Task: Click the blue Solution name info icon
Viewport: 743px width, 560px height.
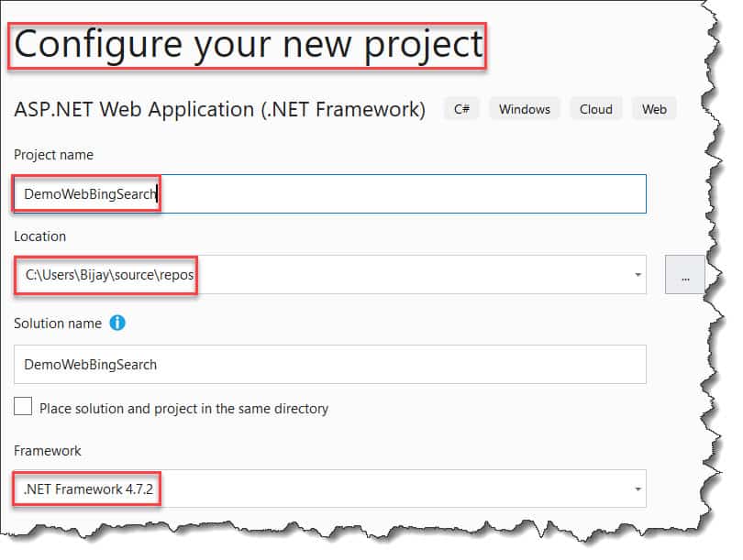Action: coord(116,323)
